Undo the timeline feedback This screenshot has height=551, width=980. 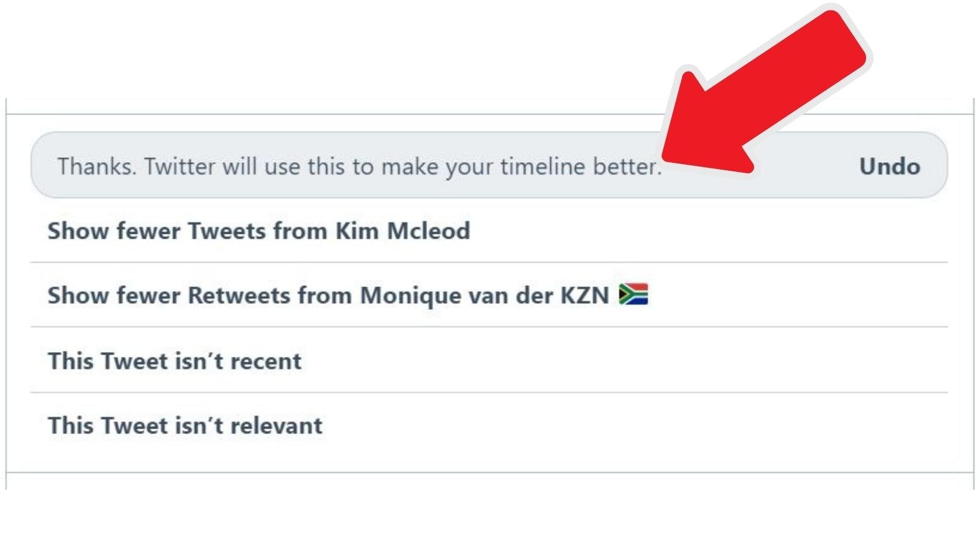click(889, 167)
